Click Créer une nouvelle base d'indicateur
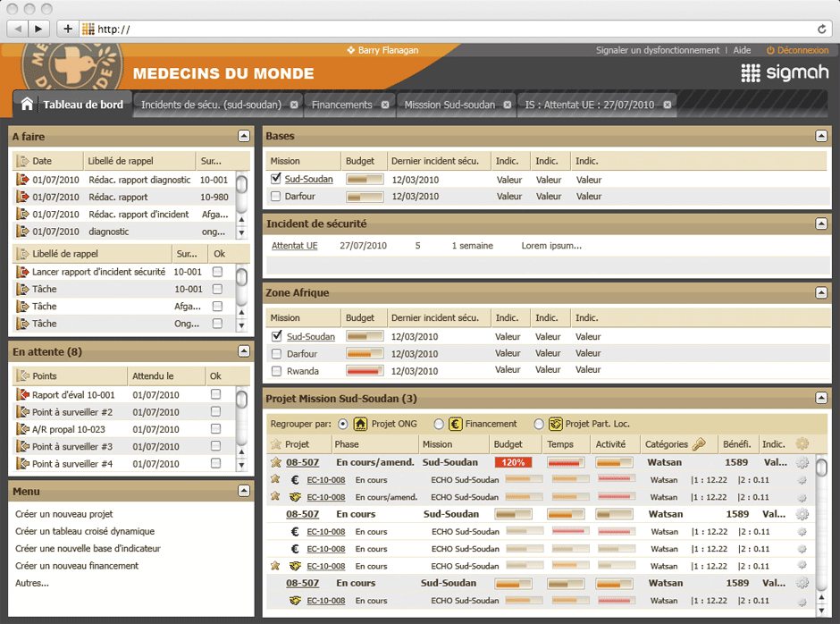The height and width of the screenshot is (624, 840). click(x=88, y=548)
